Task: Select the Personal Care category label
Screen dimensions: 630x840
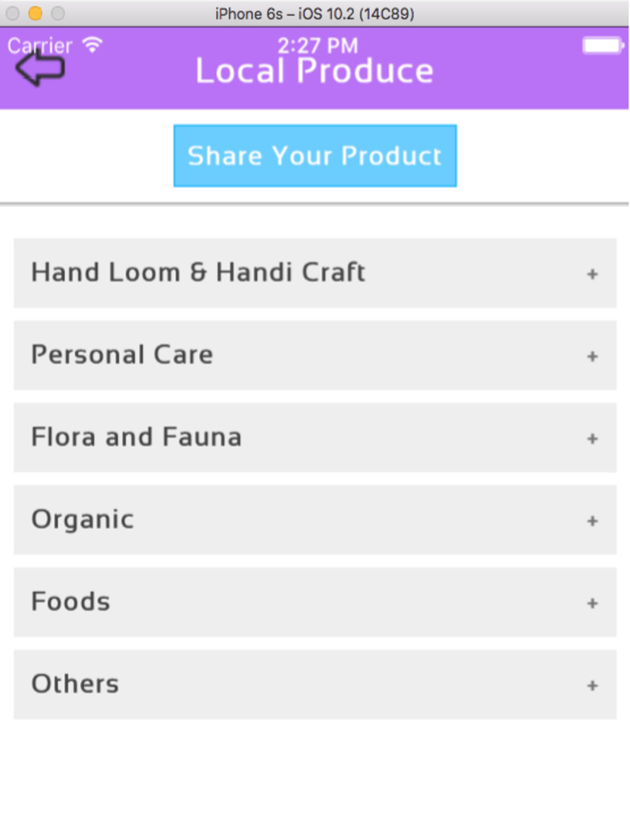Action: click(x=122, y=355)
